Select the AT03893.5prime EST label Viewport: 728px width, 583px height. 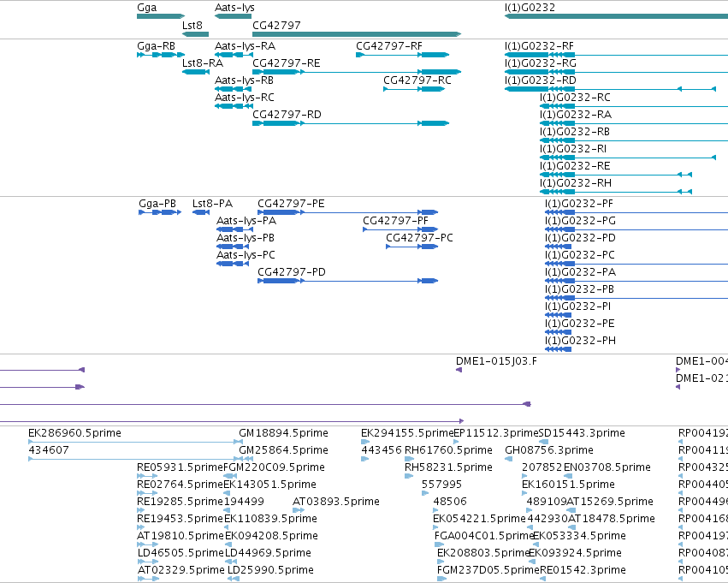(x=335, y=502)
